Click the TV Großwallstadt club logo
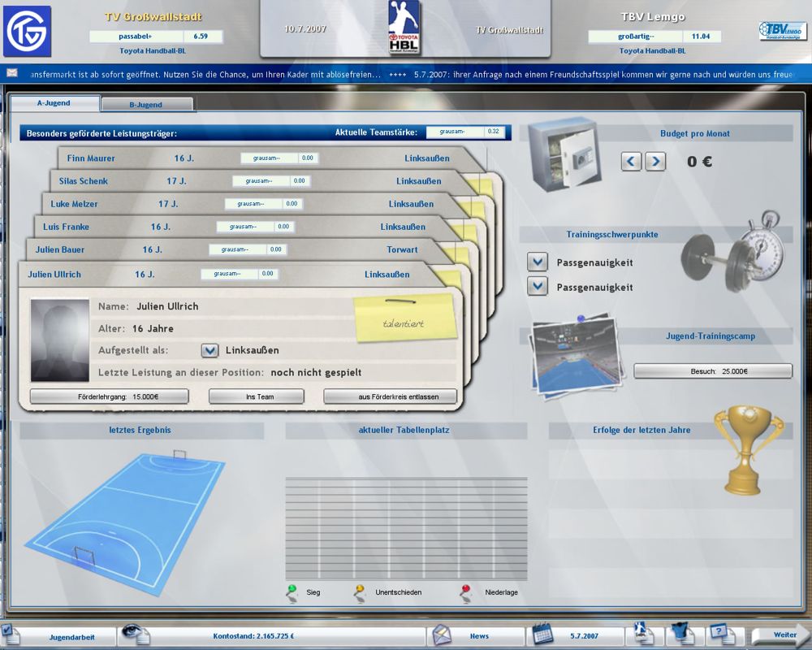This screenshot has width=812, height=650. click(27, 31)
